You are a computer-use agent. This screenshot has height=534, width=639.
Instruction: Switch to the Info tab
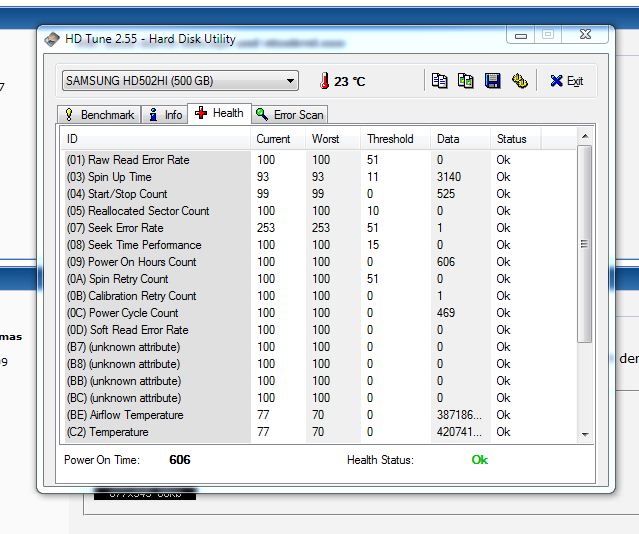(x=165, y=115)
